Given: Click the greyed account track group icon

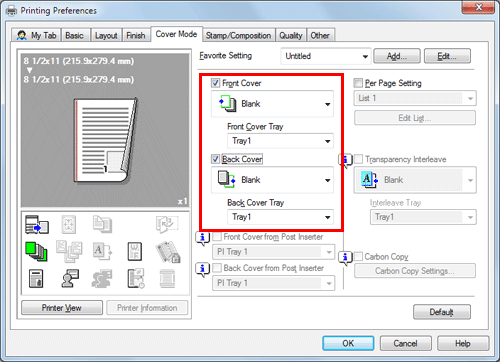Looking at the screenshot, I should pyautogui.click(x=102, y=279).
